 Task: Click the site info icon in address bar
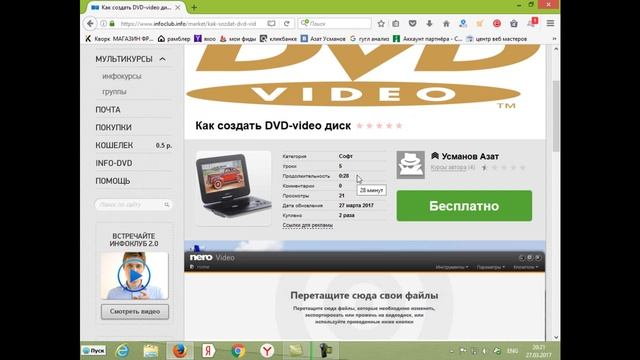click(103, 24)
